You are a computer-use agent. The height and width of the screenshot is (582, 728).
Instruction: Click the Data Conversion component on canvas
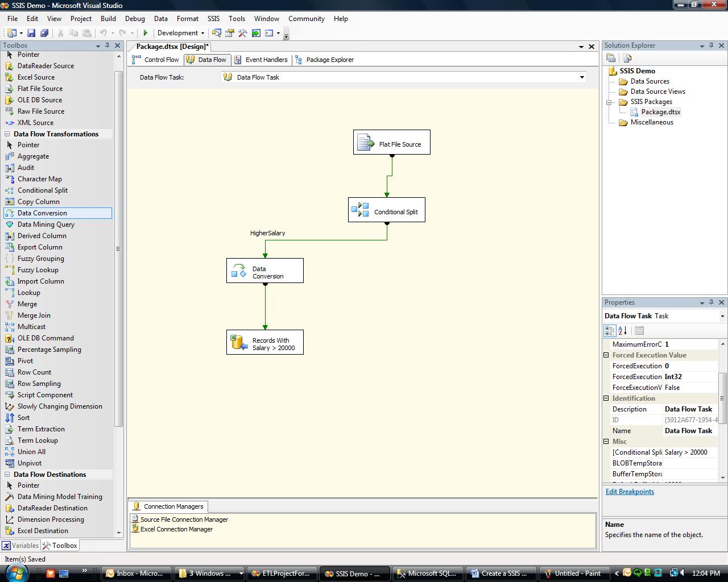264,271
